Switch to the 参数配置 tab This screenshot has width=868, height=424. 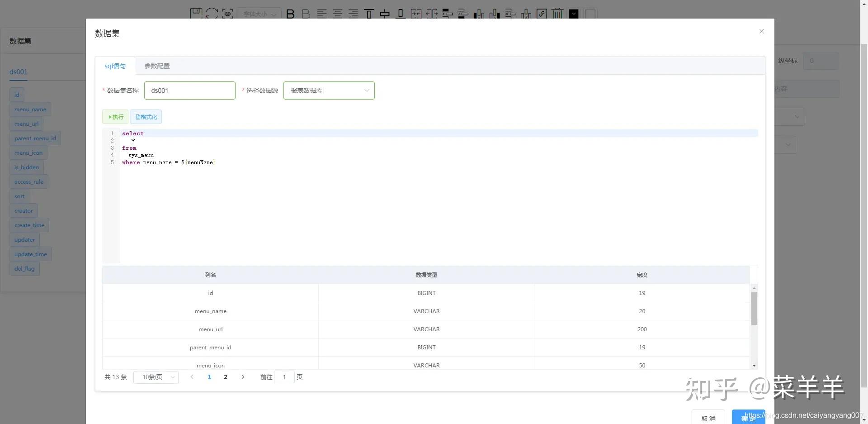157,66
